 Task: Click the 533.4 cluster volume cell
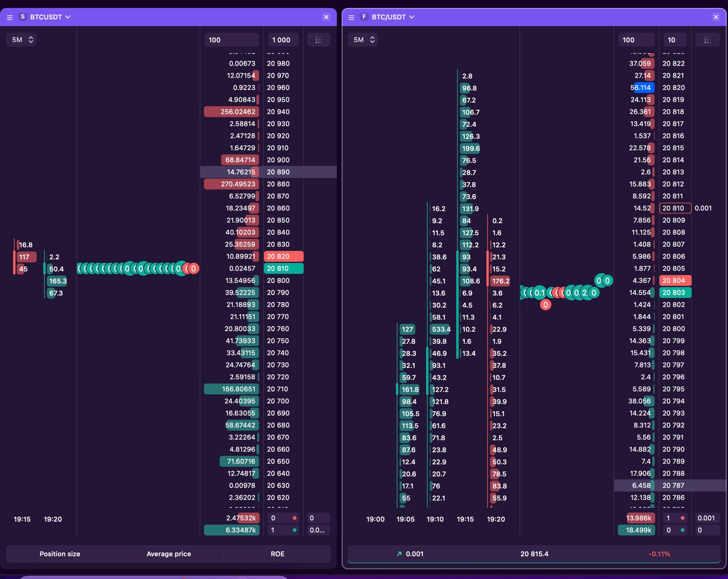(441, 329)
